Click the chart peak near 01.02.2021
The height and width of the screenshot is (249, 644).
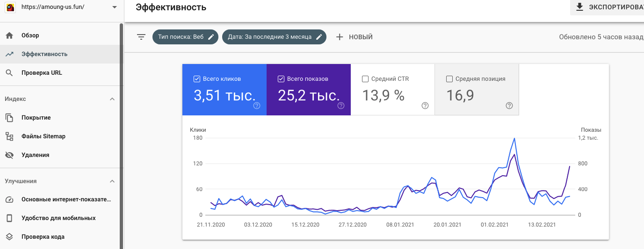[514, 138]
